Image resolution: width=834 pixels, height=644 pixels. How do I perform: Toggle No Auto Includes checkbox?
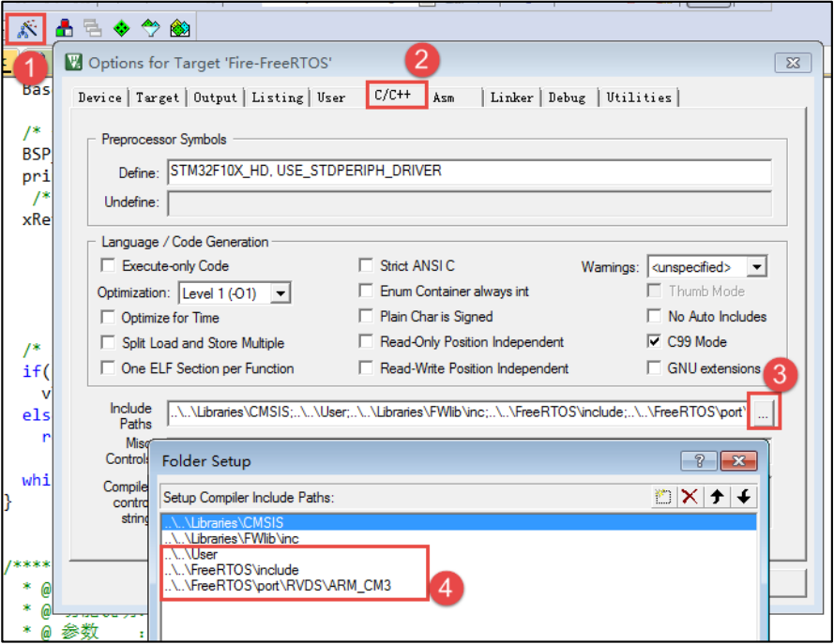(x=654, y=316)
